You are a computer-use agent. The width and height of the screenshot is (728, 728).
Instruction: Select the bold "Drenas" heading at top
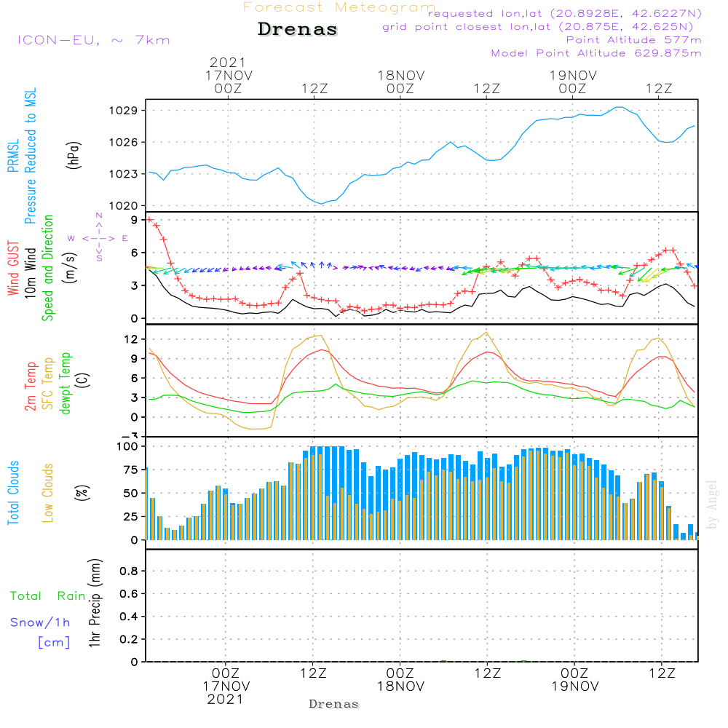click(x=297, y=29)
